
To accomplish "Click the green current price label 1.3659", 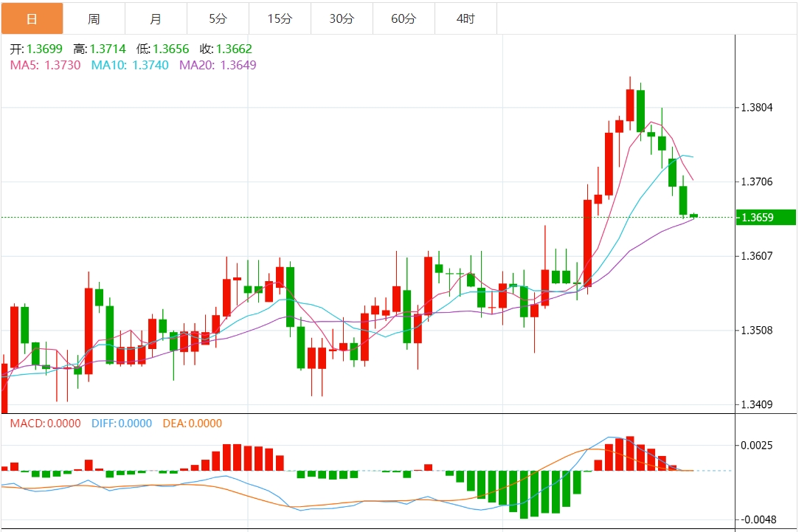I will (766, 218).
